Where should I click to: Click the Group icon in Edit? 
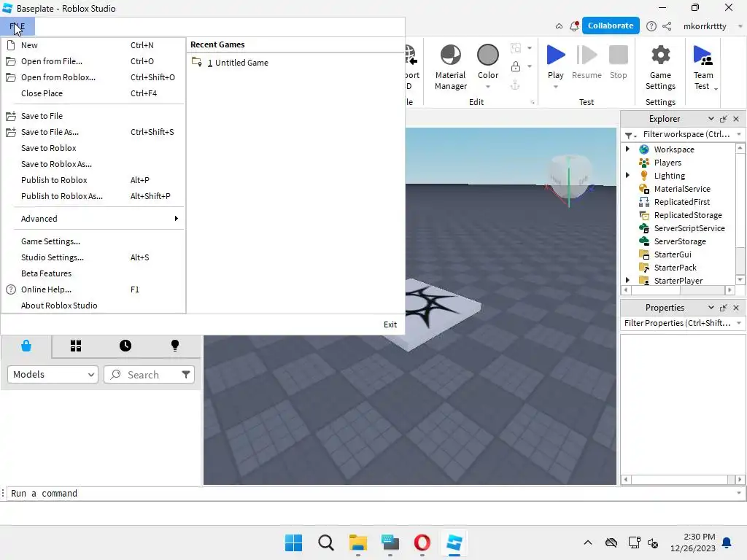516,47
